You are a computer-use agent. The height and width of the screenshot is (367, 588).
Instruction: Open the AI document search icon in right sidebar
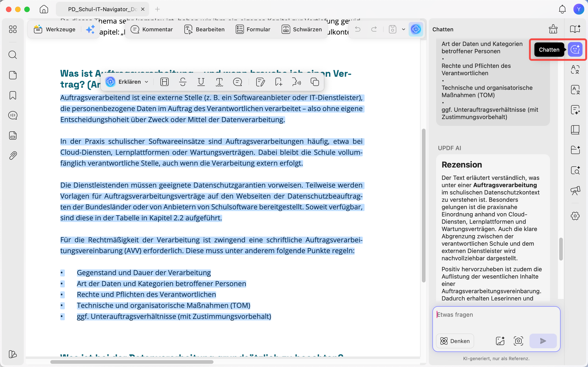575,170
